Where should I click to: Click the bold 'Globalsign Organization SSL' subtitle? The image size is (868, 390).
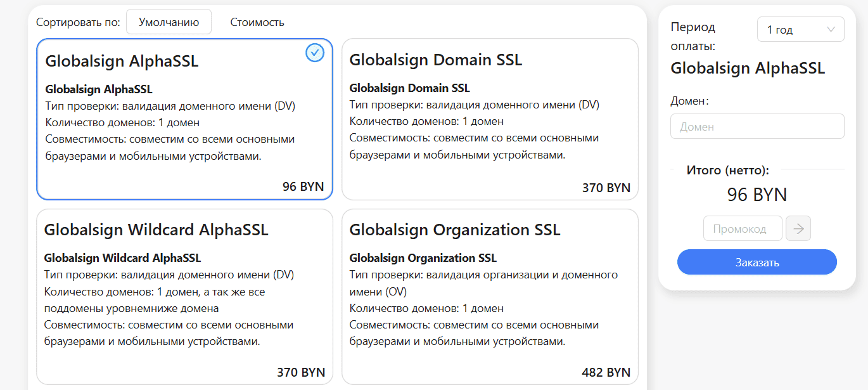423,258
